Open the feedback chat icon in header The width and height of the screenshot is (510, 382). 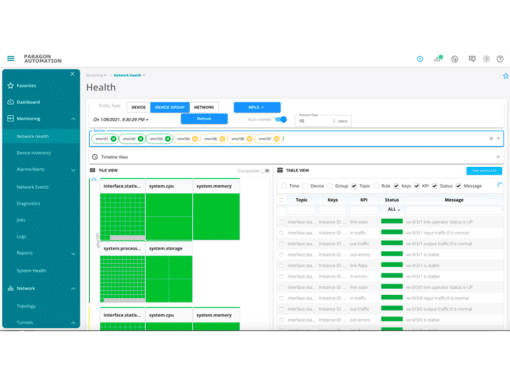(x=472, y=59)
